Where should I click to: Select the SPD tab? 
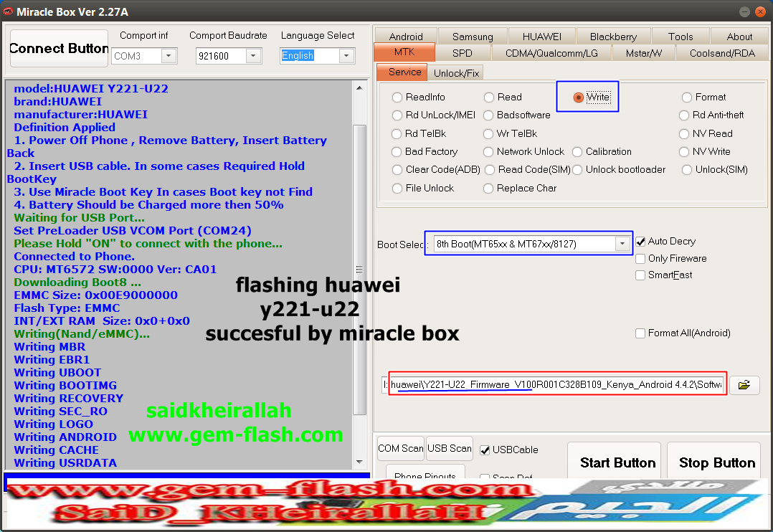462,53
